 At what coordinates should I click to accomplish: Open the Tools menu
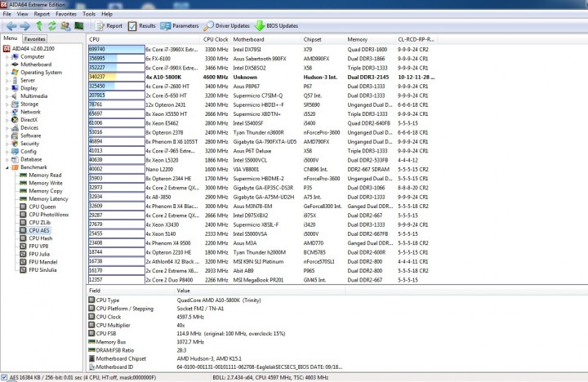[89, 14]
